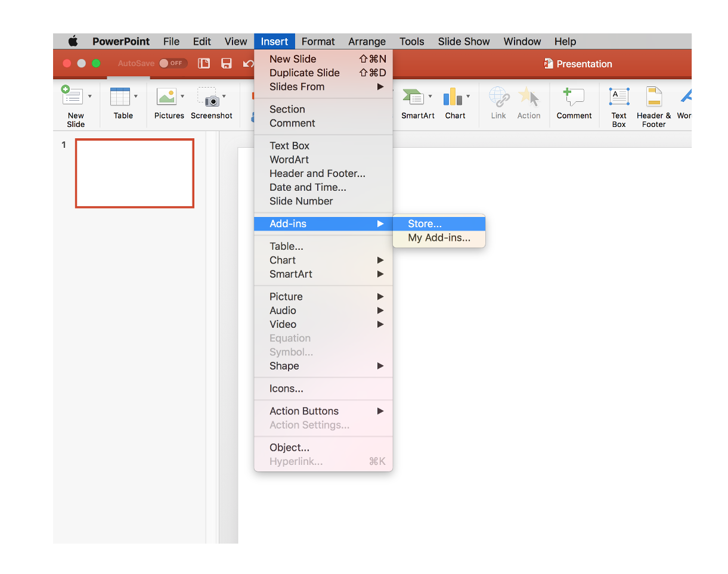Viewport: 728px width, 574px height.
Task: Open the Screenshot toolbar dropdown arrow
Action: pos(224,96)
